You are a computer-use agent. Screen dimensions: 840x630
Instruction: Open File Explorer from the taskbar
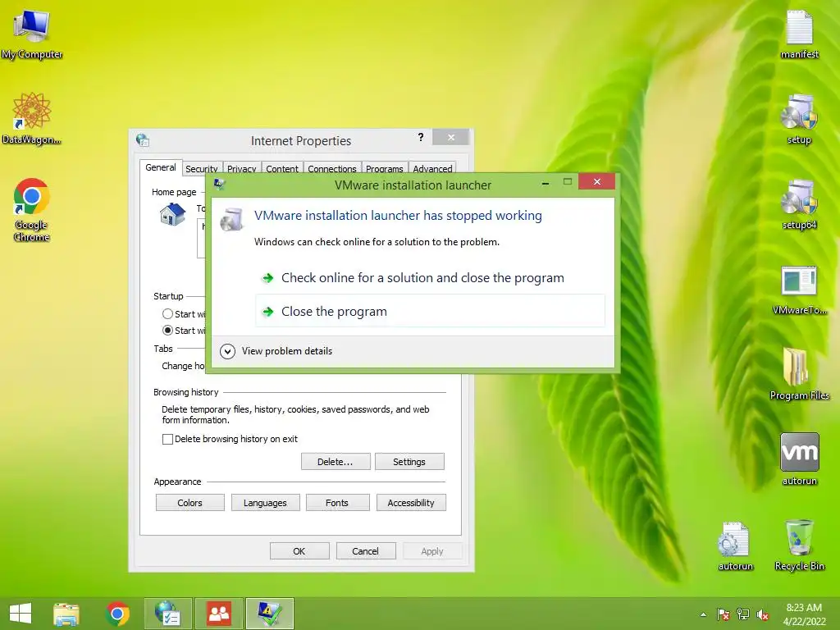pos(66,614)
